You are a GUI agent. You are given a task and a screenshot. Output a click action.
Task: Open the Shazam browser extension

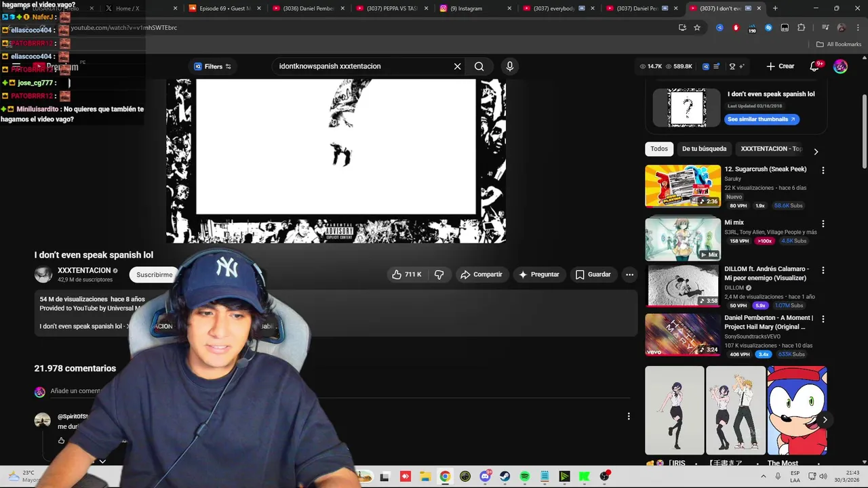(768, 28)
